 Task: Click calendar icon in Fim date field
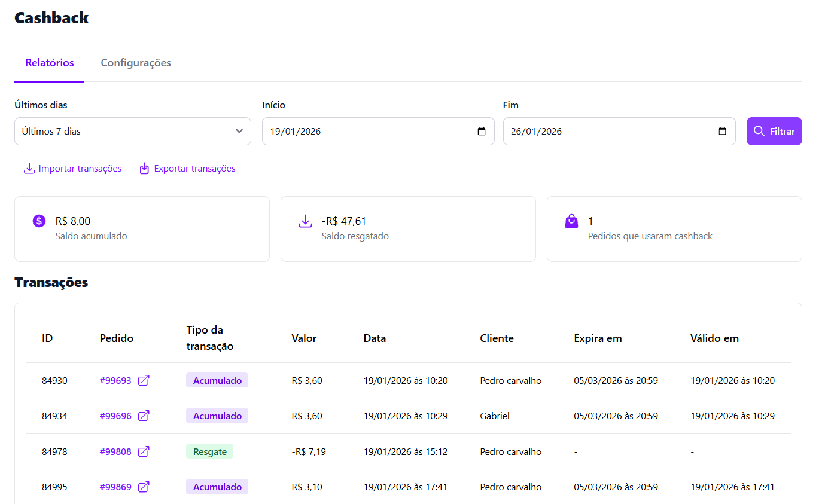(x=722, y=132)
